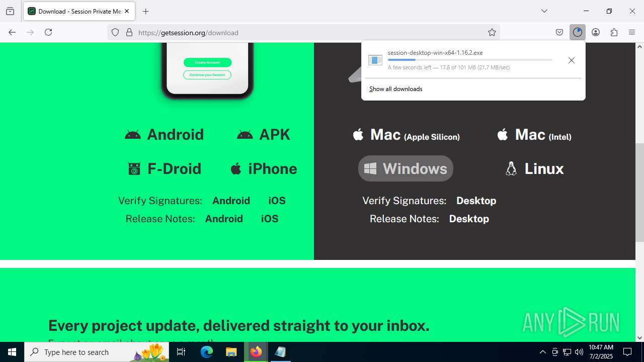This screenshot has width=644, height=362.
Task: Get Session from F-Droid
Action: (164, 168)
